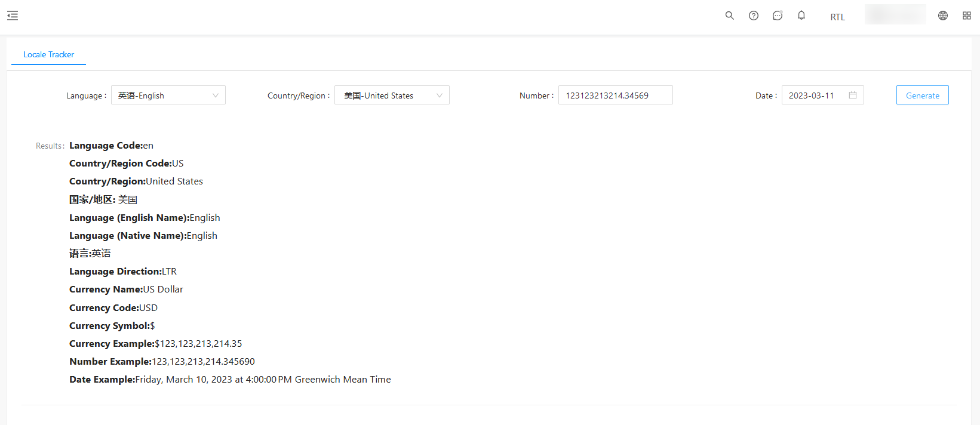
Task: Collapse the sidebar menu icon
Action: [x=13, y=16]
